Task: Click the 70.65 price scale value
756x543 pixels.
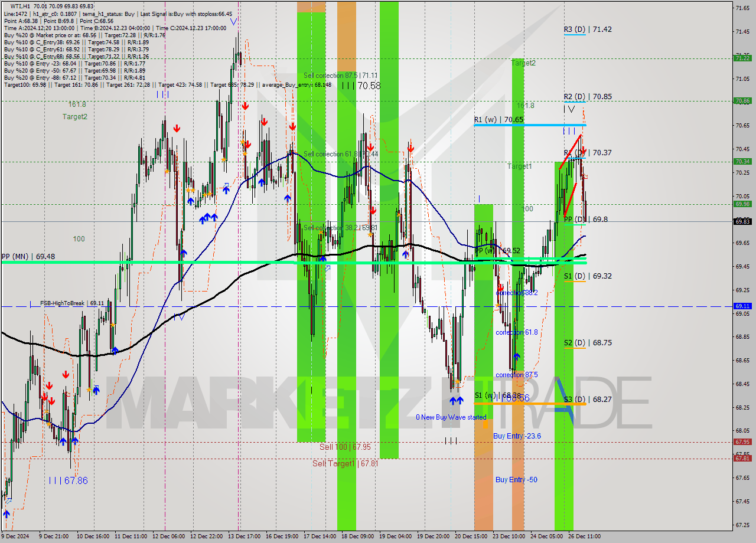Action: point(743,125)
